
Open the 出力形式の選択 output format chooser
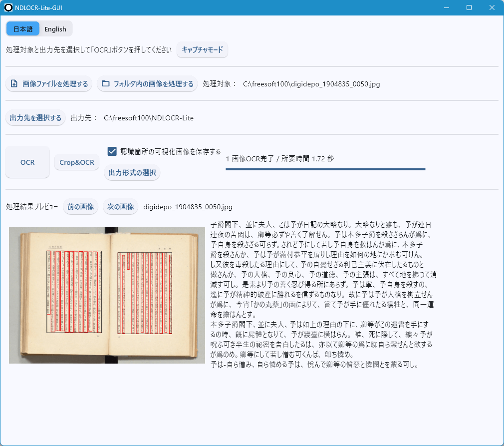132,173
